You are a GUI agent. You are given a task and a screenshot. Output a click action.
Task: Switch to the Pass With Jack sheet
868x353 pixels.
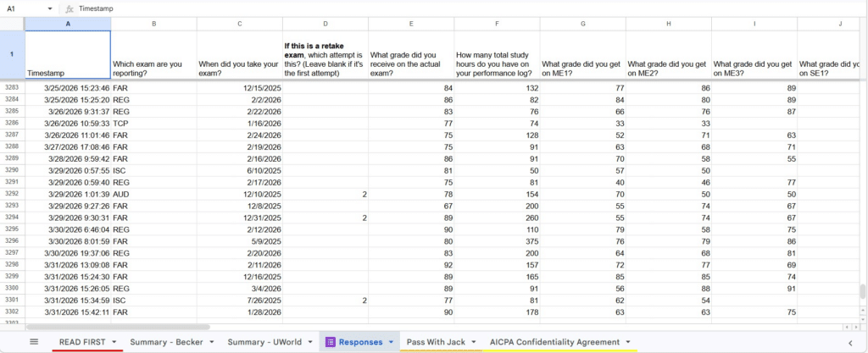[x=435, y=342]
